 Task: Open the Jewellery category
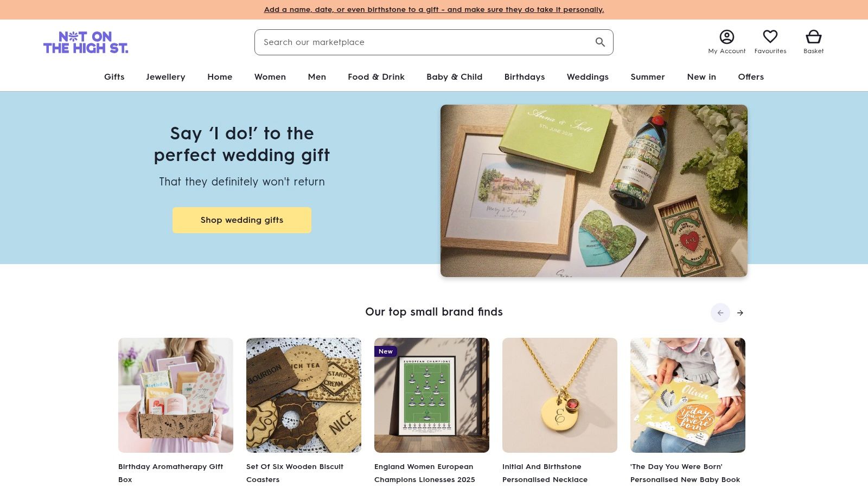click(x=165, y=77)
